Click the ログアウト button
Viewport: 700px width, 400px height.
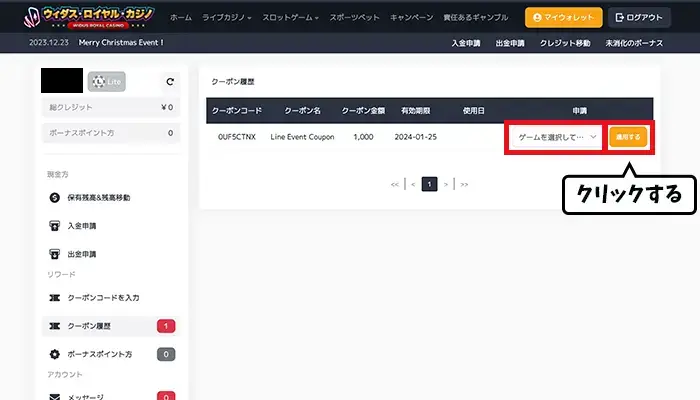pyautogui.click(x=641, y=18)
